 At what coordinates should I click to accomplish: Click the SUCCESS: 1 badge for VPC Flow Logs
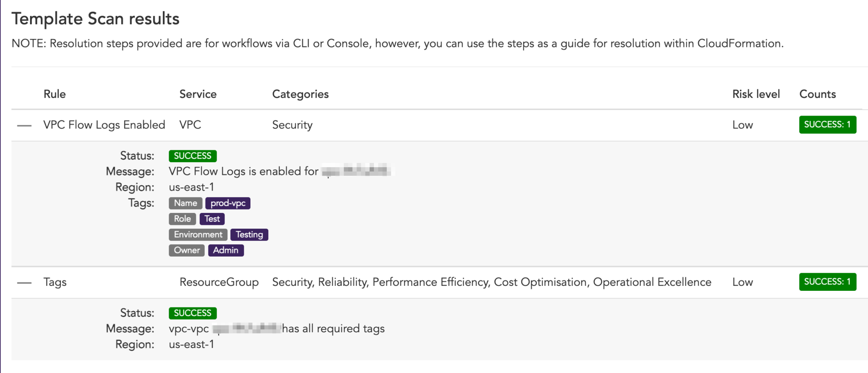[x=827, y=124]
